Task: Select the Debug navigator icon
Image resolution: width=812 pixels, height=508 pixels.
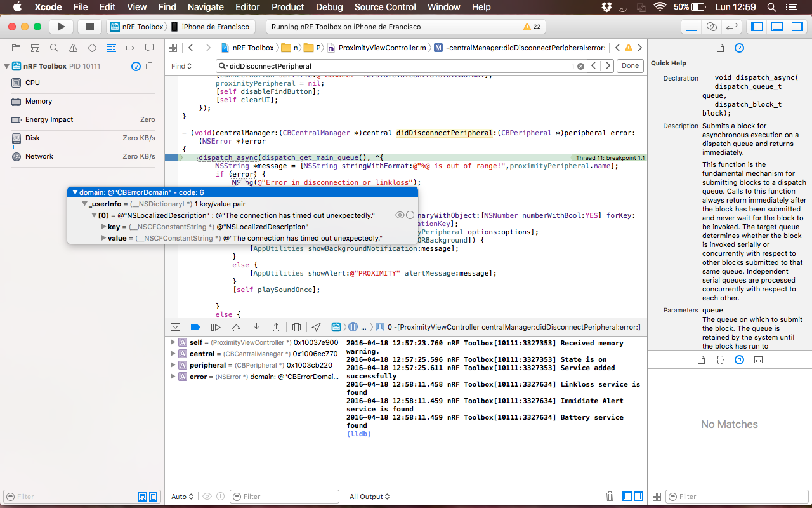Action: 112,48
